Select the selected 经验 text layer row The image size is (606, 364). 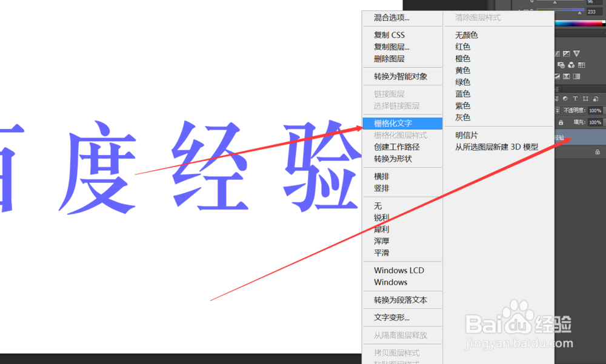point(580,137)
